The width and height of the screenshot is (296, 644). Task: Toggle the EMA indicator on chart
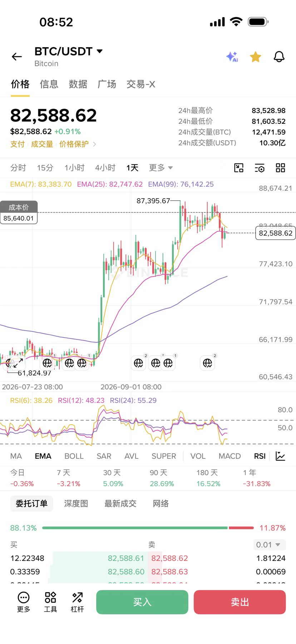(43, 456)
